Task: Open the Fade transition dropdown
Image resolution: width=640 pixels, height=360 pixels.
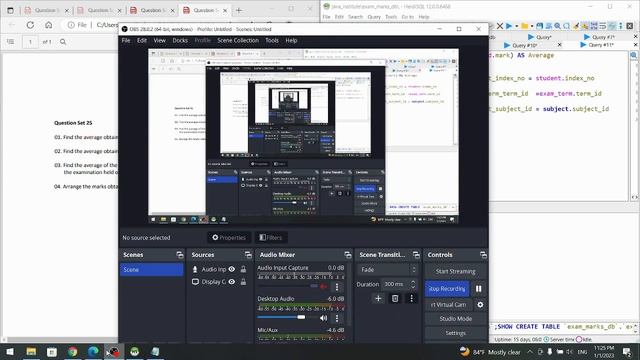Action: point(388,270)
